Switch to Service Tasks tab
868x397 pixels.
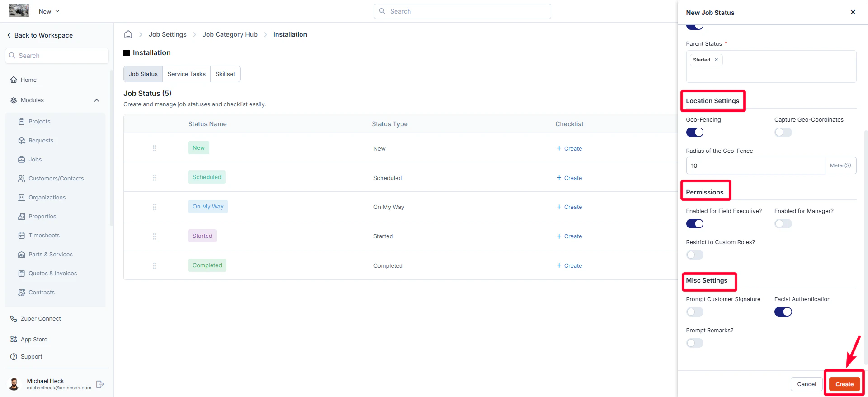pyautogui.click(x=186, y=74)
